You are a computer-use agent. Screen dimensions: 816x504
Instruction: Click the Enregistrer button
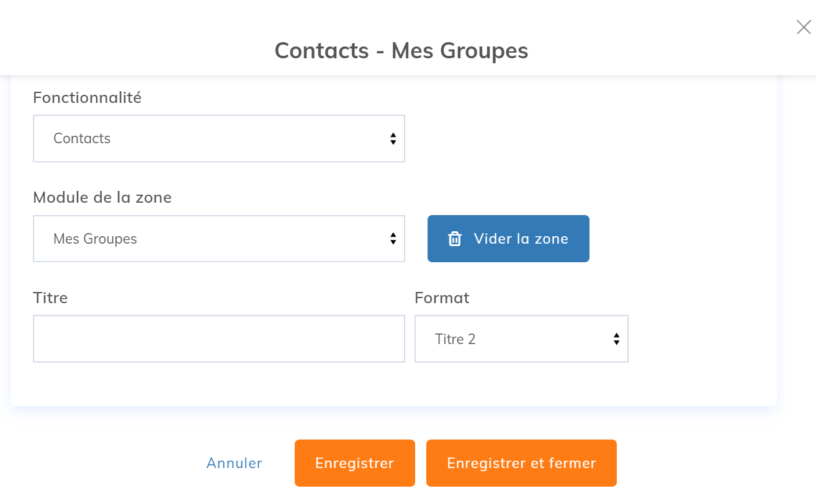(x=354, y=463)
